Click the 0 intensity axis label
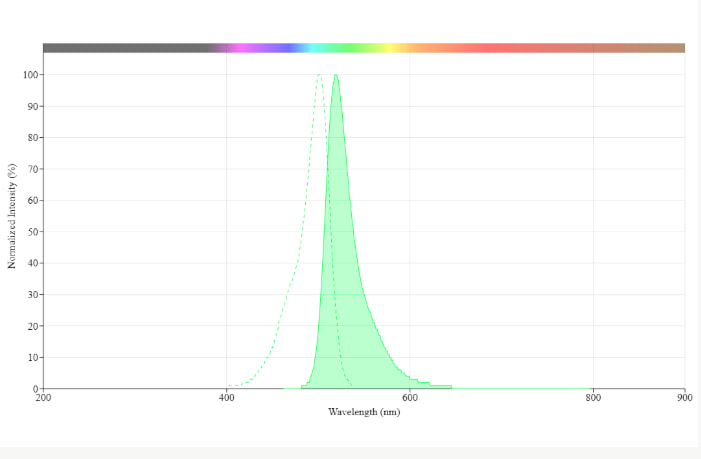The width and height of the screenshot is (701, 459). (35, 388)
